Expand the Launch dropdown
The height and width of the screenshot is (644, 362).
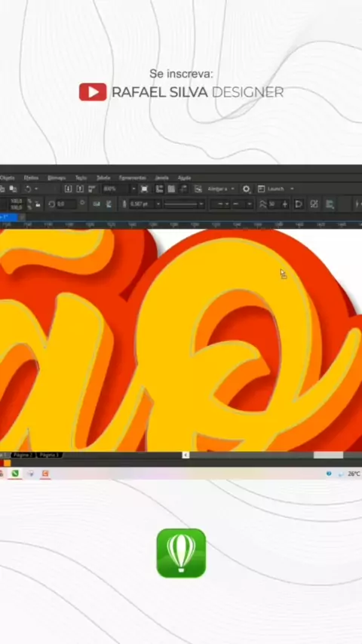292,189
